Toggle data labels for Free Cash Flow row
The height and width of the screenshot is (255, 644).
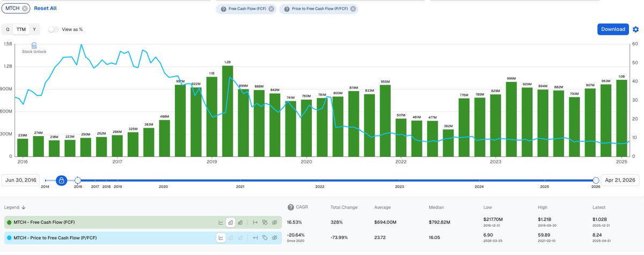click(265, 222)
